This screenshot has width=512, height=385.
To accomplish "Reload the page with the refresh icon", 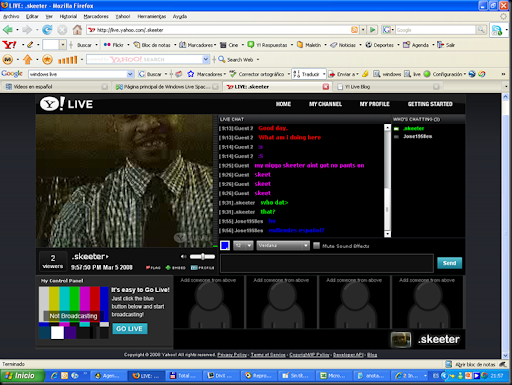I will point(47,30).
